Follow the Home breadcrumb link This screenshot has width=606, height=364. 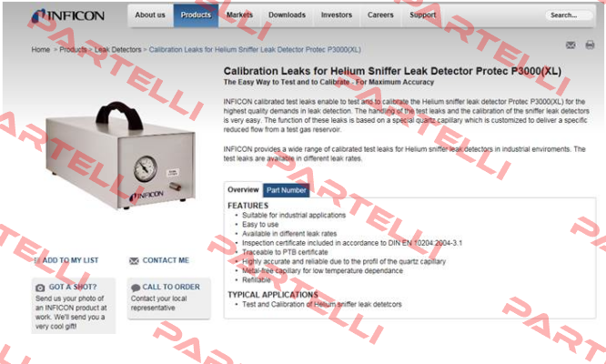point(41,49)
